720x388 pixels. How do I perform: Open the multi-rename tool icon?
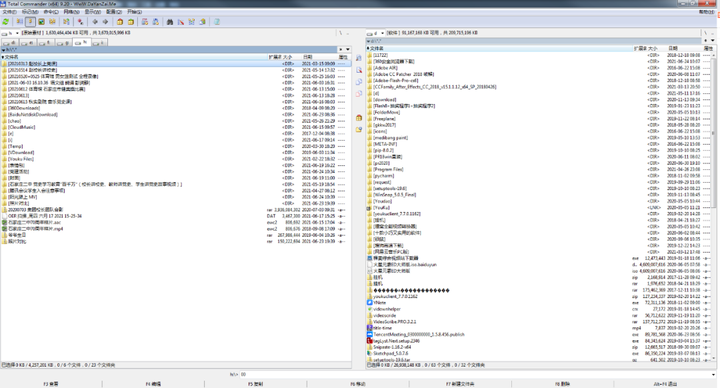pos(180,22)
